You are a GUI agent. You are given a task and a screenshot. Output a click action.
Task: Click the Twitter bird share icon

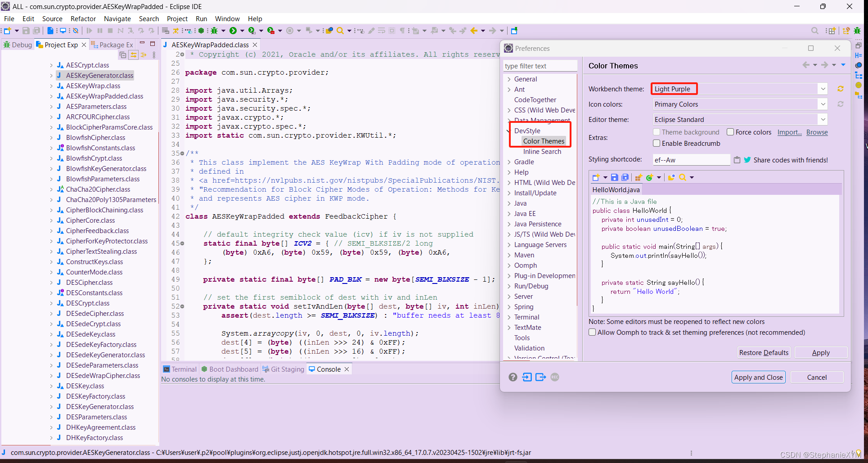(x=747, y=160)
